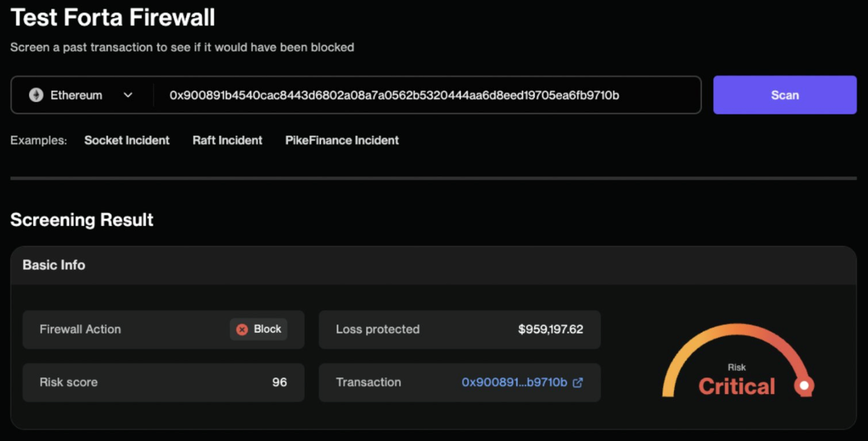Focus the transaction hash input field
Viewport: 868px width, 441px height.
coord(427,95)
